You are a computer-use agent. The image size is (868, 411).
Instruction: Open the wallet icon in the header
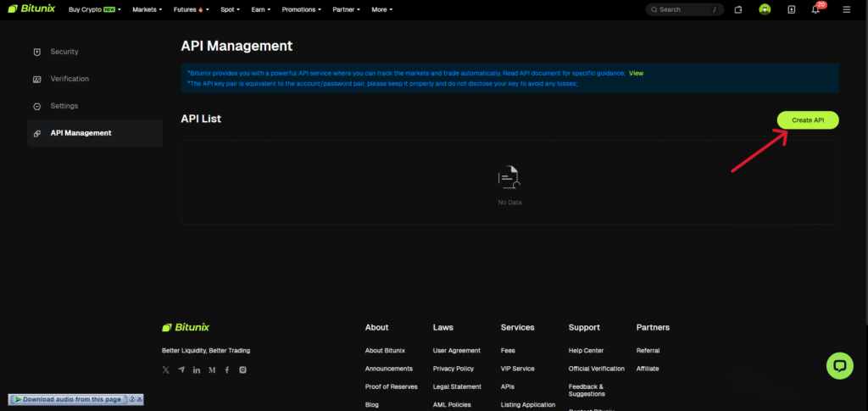[738, 9]
